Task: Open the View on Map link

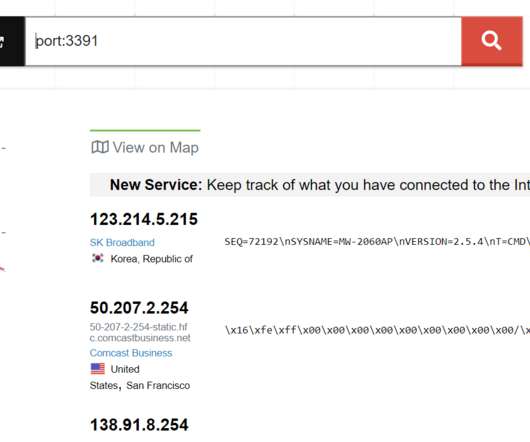Action: point(145,147)
